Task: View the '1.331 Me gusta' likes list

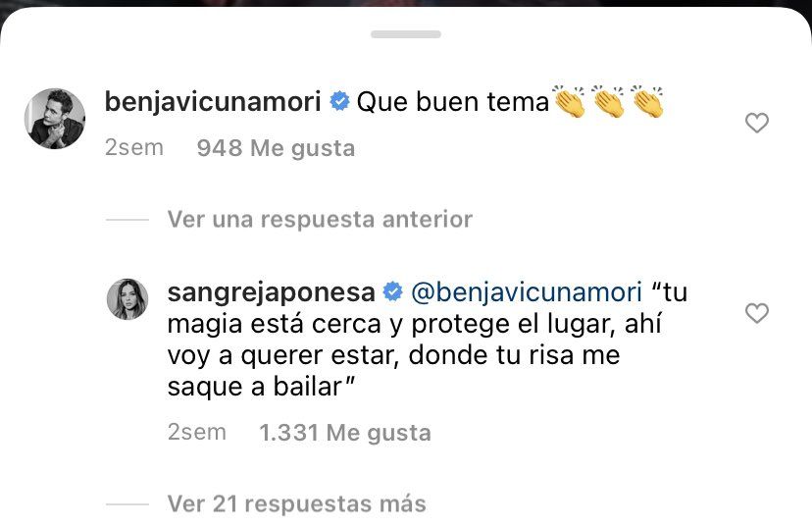Action: [345, 433]
